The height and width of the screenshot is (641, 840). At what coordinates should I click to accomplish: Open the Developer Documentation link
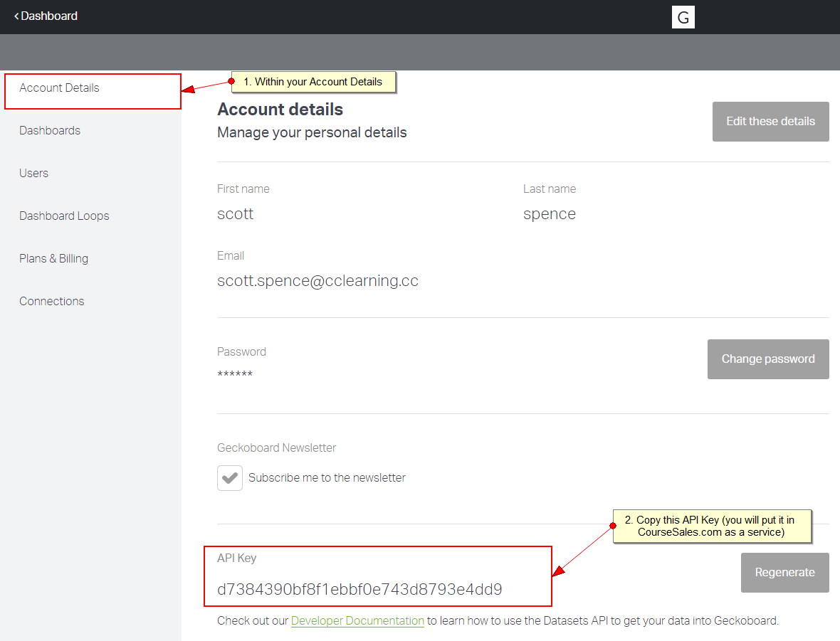(x=357, y=621)
